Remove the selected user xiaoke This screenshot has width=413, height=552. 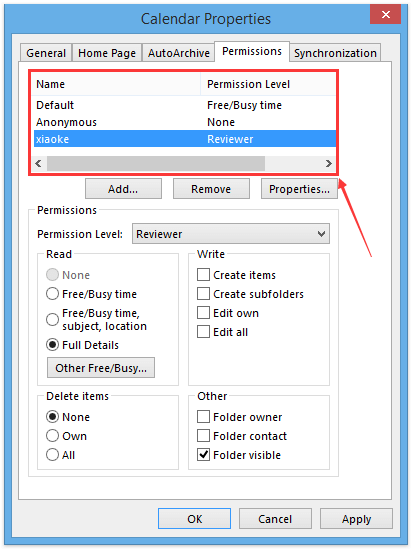pos(211,189)
